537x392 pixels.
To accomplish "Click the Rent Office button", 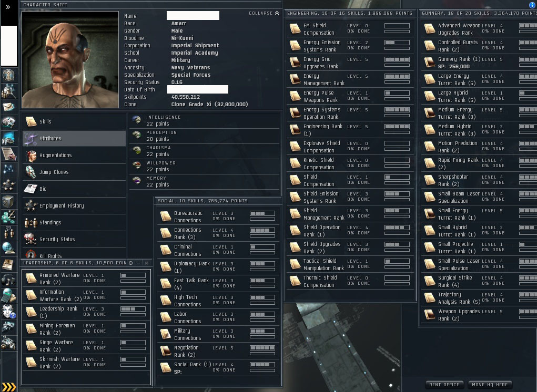I will [x=444, y=385].
